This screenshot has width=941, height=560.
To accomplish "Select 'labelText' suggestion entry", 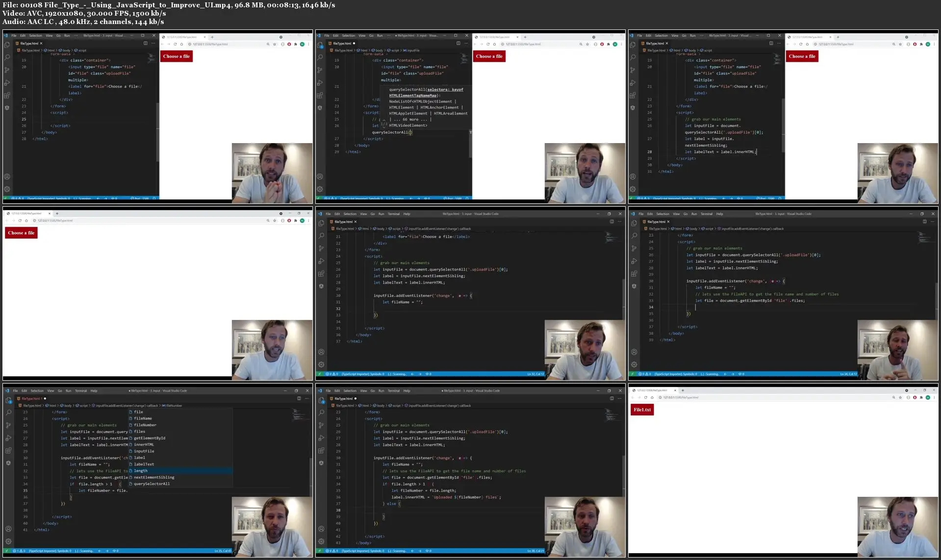I will pyautogui.click(x=180, y=464).
